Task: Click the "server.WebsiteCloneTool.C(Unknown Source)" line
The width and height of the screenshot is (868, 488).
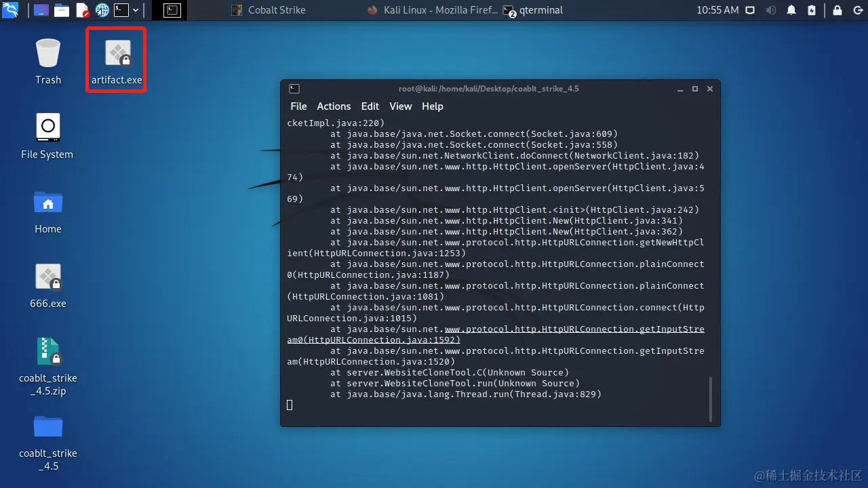Action: pos(450,372)
